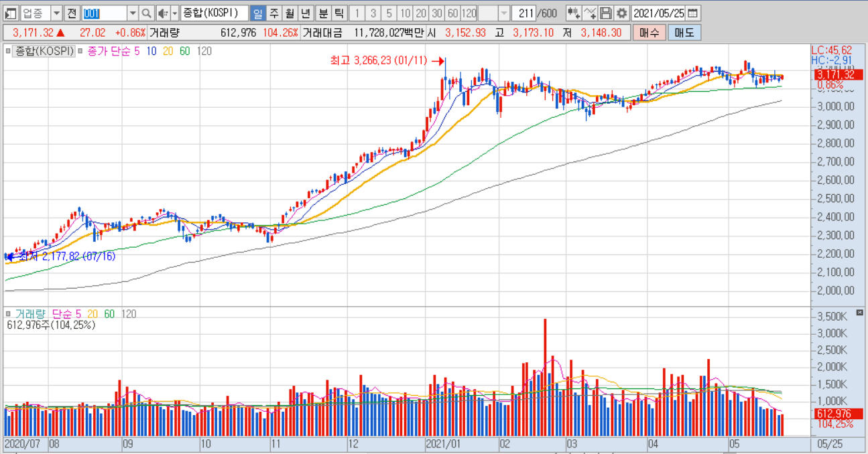The height and width of the screenshot is (454, 868).
Task: Click the price legend's 60 period value
Action: pyautogui.click(x=185, y=50)
